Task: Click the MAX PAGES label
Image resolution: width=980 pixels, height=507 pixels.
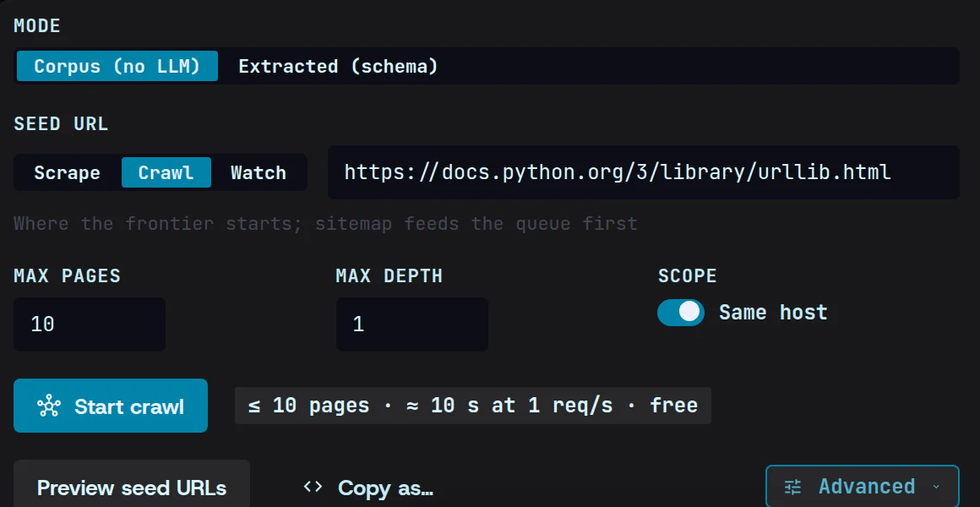Action: (x=67, y=275)
